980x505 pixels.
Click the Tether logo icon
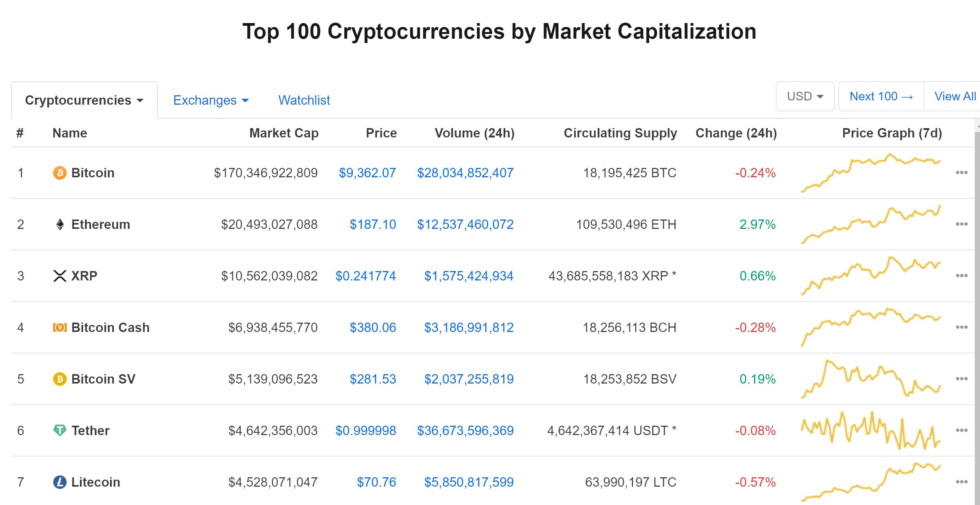click(60, 430)
